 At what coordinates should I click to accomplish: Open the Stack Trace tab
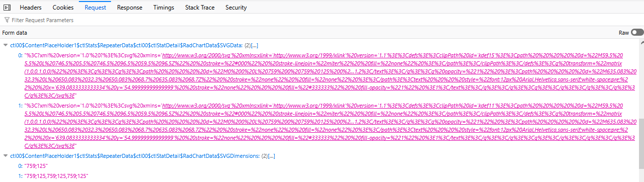coord(200,8)
